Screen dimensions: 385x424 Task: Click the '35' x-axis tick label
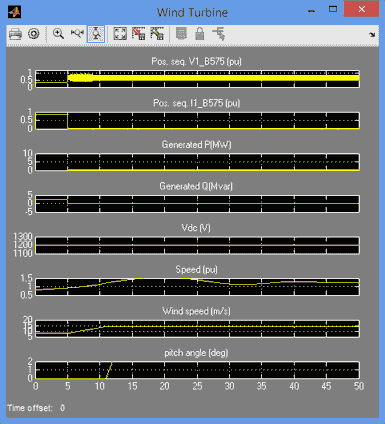coord(262,386)
